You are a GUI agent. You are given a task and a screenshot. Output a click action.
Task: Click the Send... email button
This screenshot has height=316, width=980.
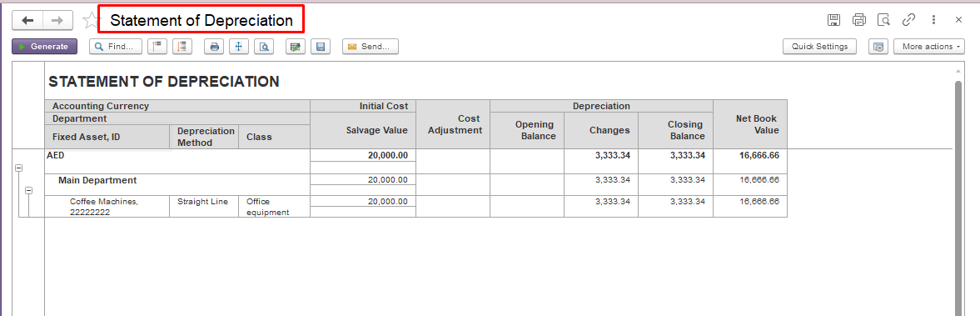click(x=370, y=47)
